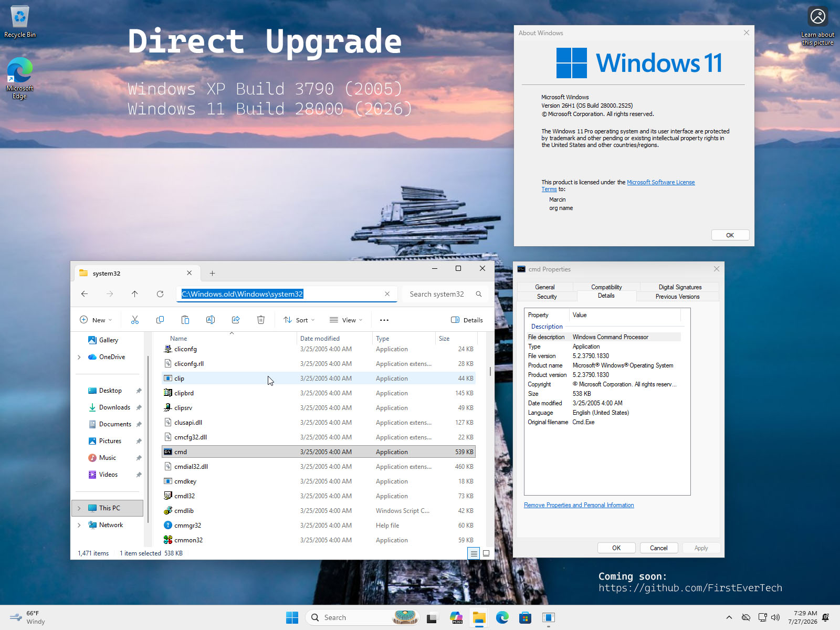Click the Copy icon in Explorer toolbar
840x630 pixels.
[x=160, y=320]
